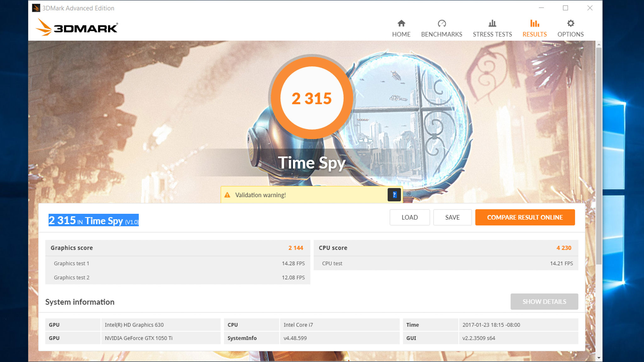
Task: Click the Results bars icon
Action: click(535, 23)
